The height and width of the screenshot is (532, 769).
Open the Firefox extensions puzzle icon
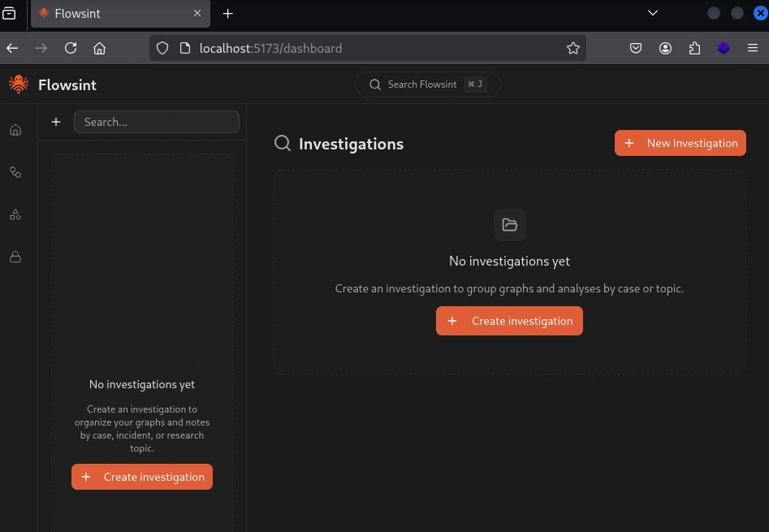[x=694, y=48]
